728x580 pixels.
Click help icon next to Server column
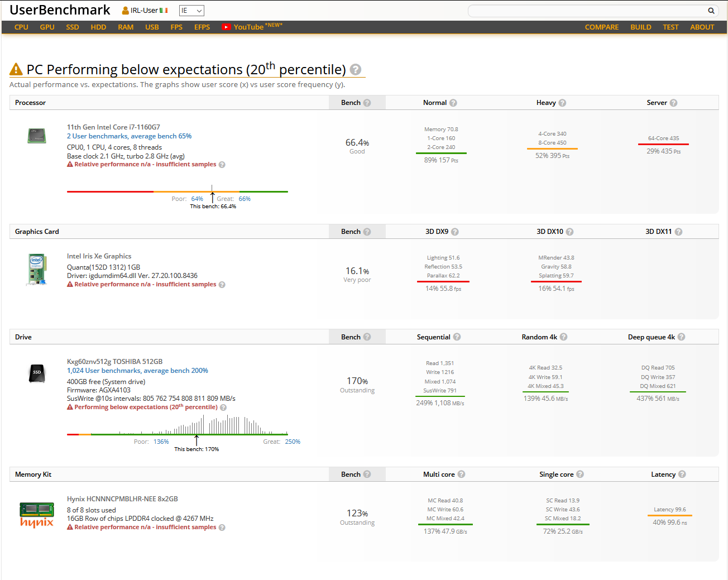click(673, 103)
